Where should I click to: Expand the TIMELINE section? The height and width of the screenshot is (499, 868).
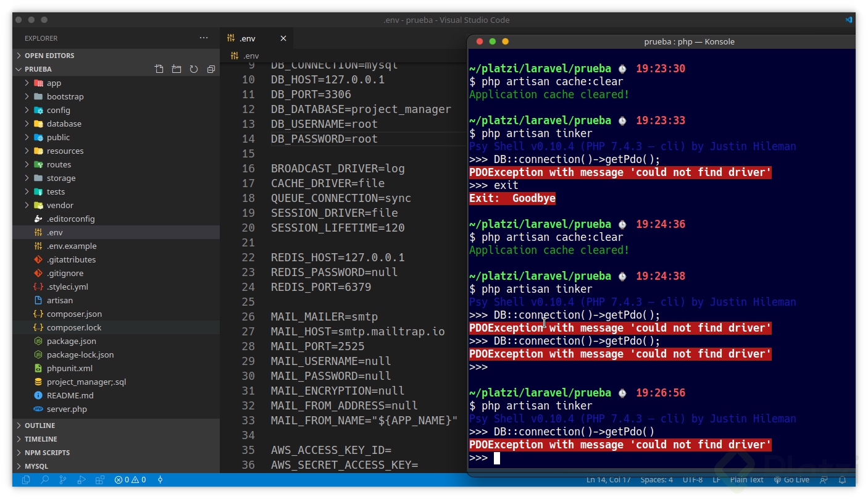point(116,439)
